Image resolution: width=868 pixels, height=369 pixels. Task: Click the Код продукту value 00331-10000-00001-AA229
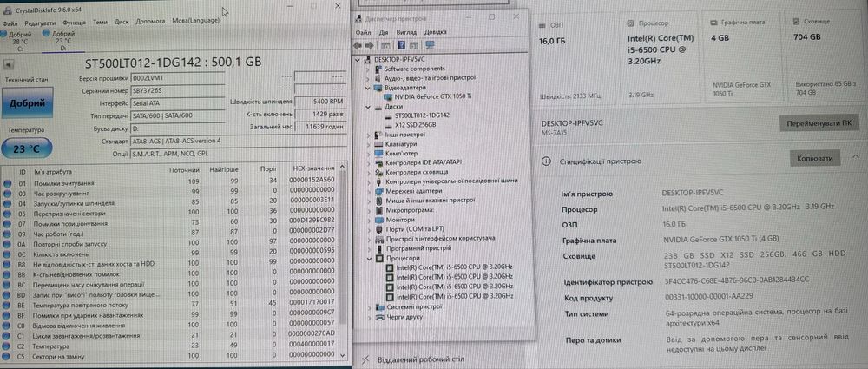708,298
